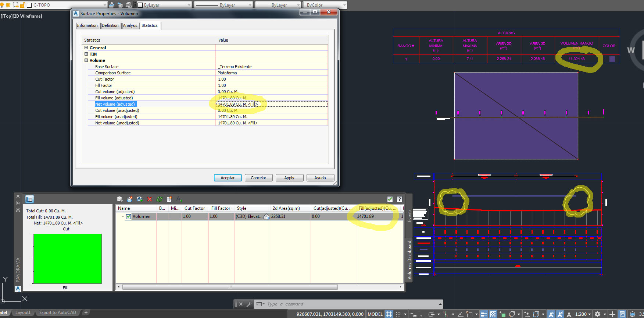Collapse the Volume statistics group
The image size is (644, 318).
(86, 60)
